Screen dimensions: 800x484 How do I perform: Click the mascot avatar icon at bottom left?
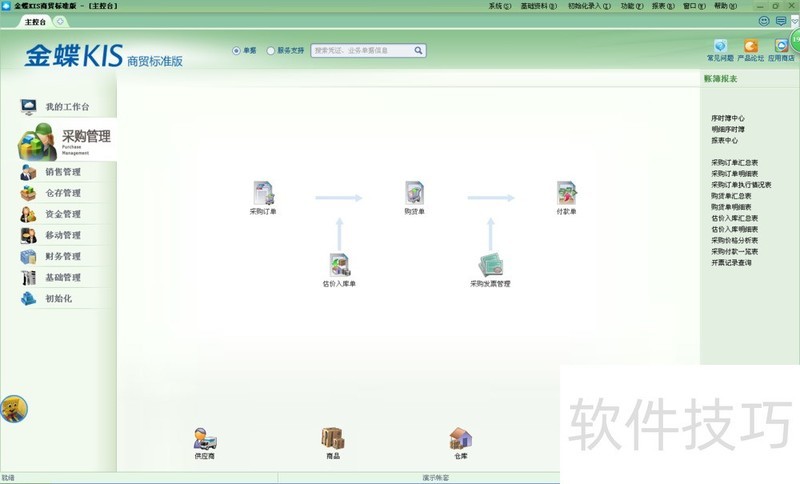(x=14, y=409)
